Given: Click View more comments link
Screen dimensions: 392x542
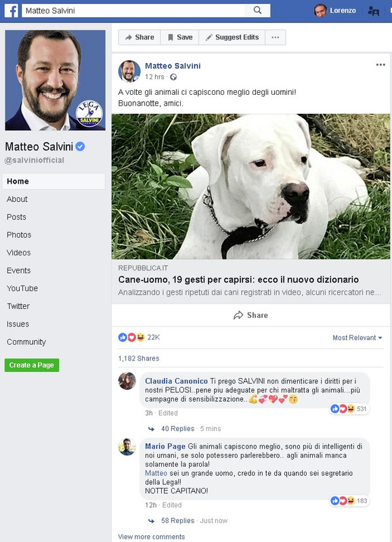Looking at the screenshot, I should point(151,537).
